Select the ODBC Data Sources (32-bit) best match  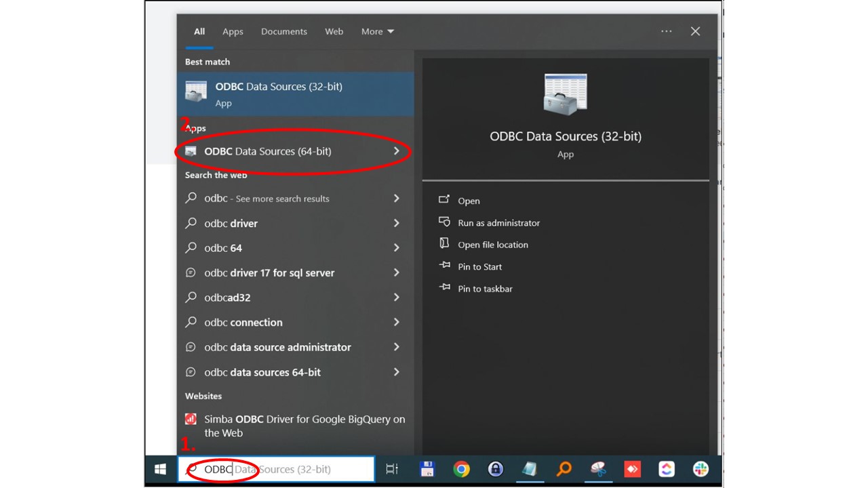[278, 94]
